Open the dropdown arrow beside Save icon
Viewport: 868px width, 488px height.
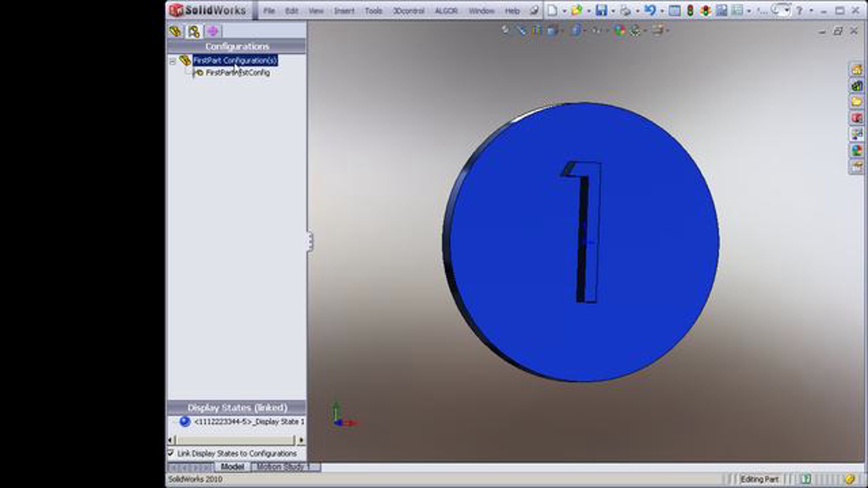(613, 11)
